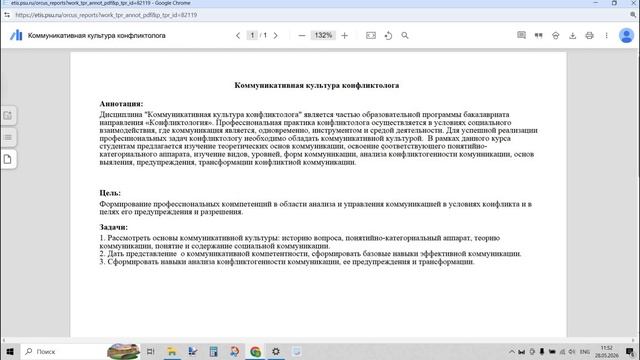Open search in the PDF document

[405, 36]
